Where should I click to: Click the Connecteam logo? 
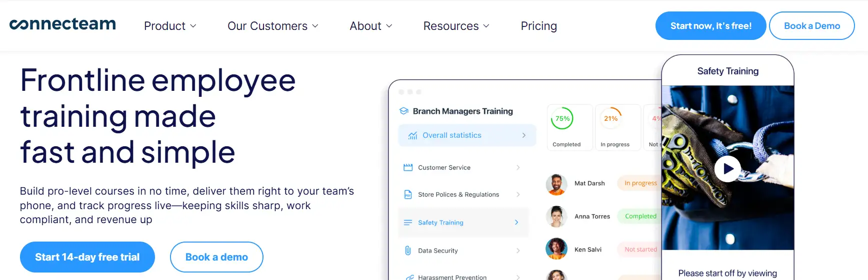62,24
